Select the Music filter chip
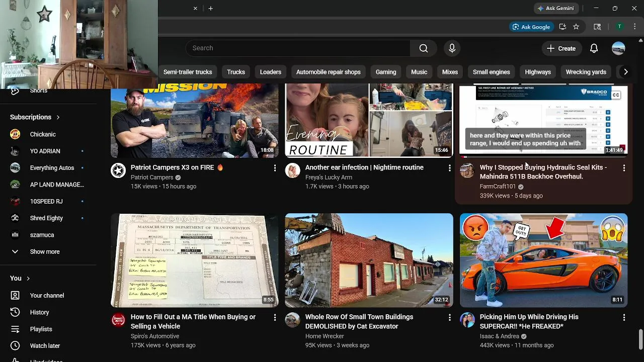Screen dimensions: 644x362 pos(419,72)
